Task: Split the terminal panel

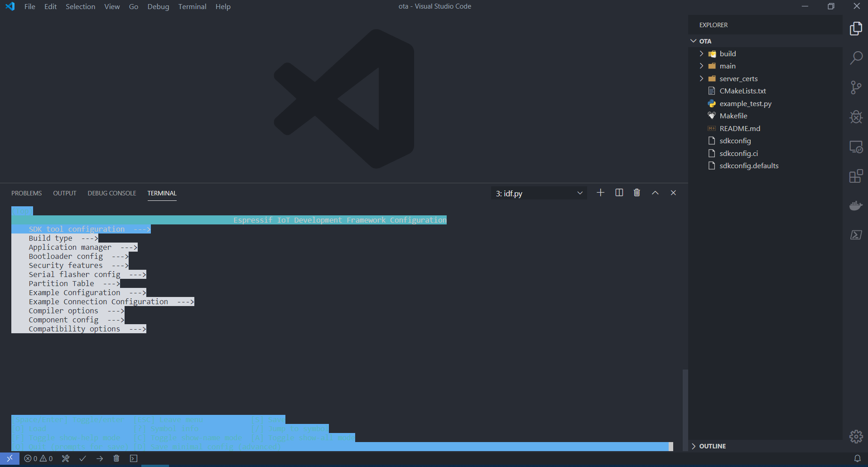Action: click(619, 192)
